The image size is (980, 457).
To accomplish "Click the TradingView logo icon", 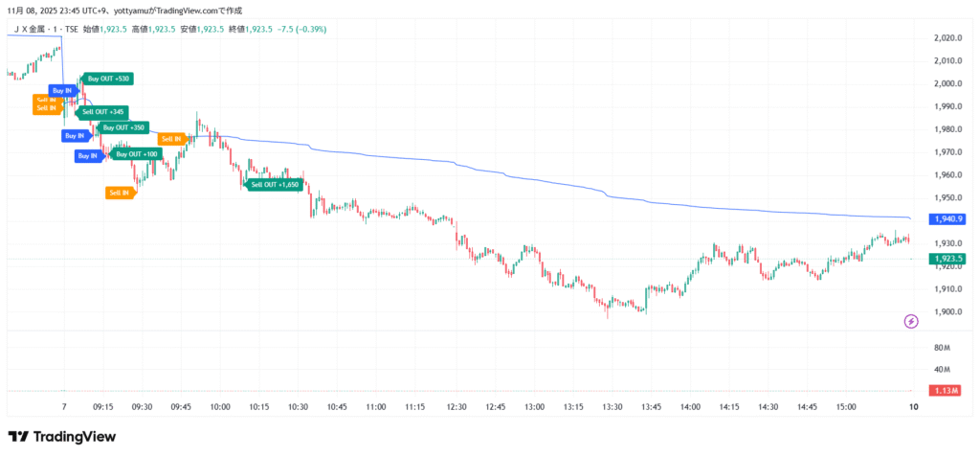I will [17, 436].
